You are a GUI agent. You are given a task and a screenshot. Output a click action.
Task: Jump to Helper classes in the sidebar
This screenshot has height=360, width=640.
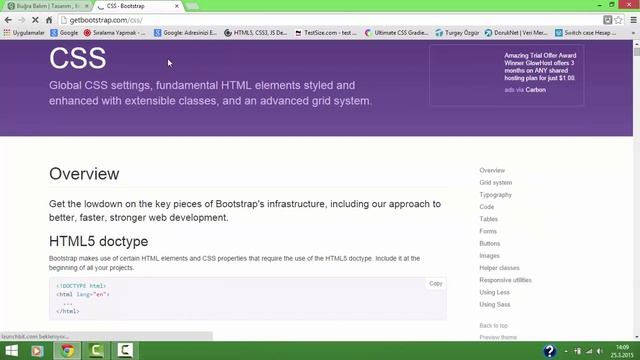coord(499,268)
